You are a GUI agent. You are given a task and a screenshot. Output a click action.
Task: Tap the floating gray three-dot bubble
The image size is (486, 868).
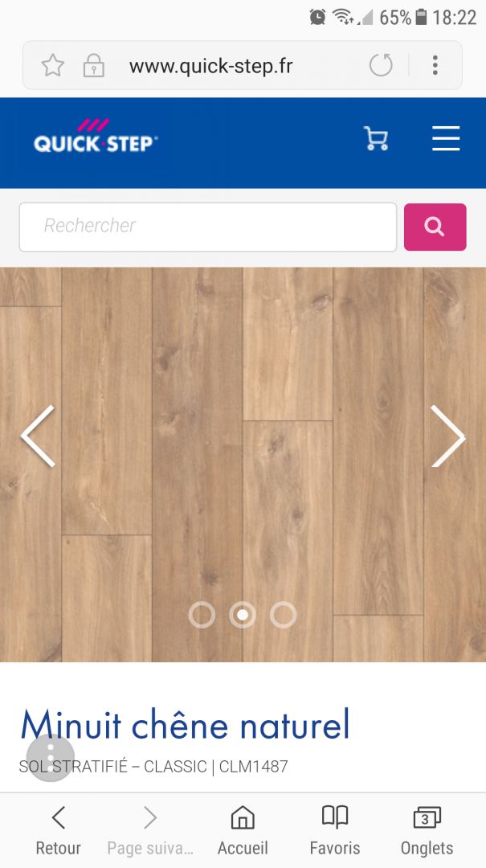coord(51,758)
